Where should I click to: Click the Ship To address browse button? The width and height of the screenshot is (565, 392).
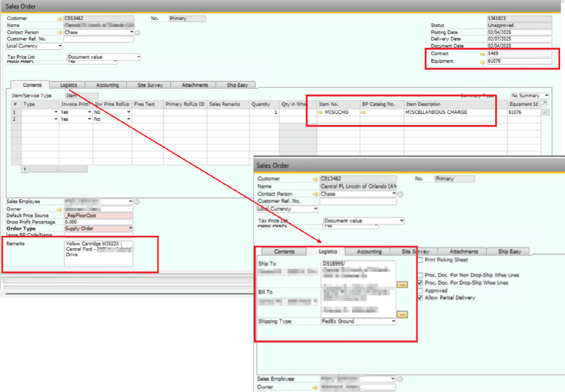tap(402, 285)
